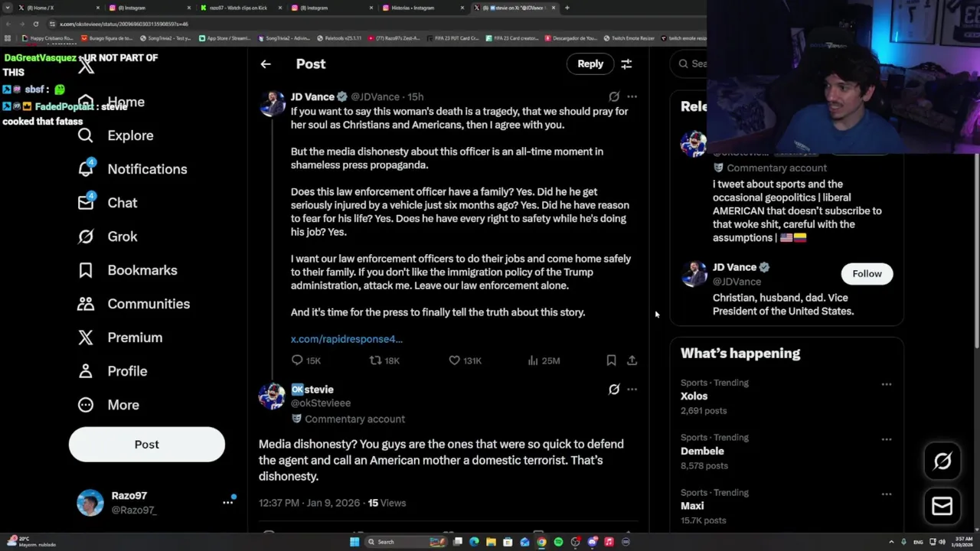Open the Bookmarks sidebar icon
Viewport: 980px width, 551px height.
(x=86, y=270)
